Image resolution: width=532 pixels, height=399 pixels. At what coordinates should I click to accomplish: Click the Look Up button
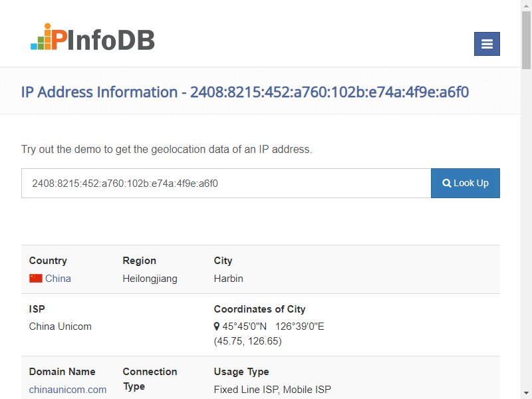point(465,184)
